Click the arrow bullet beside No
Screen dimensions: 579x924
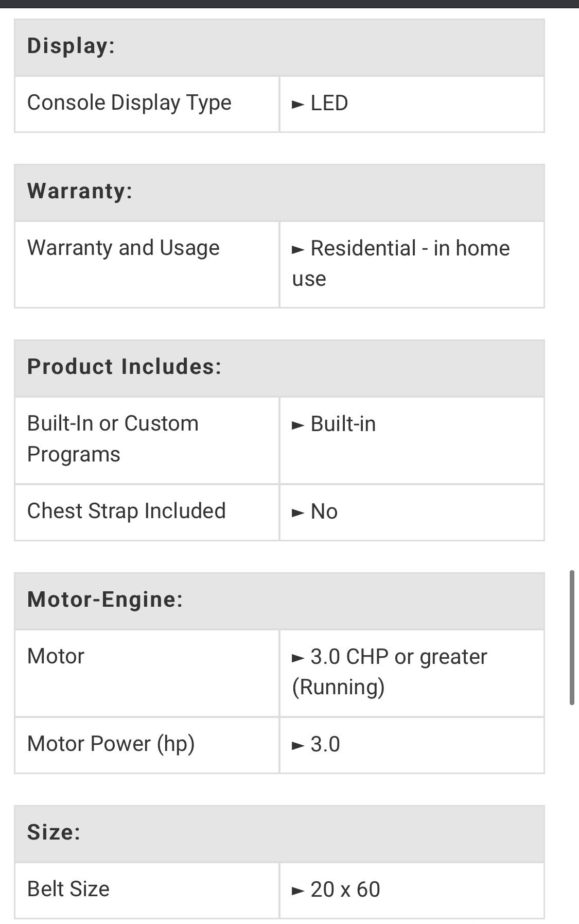[298, 513]
